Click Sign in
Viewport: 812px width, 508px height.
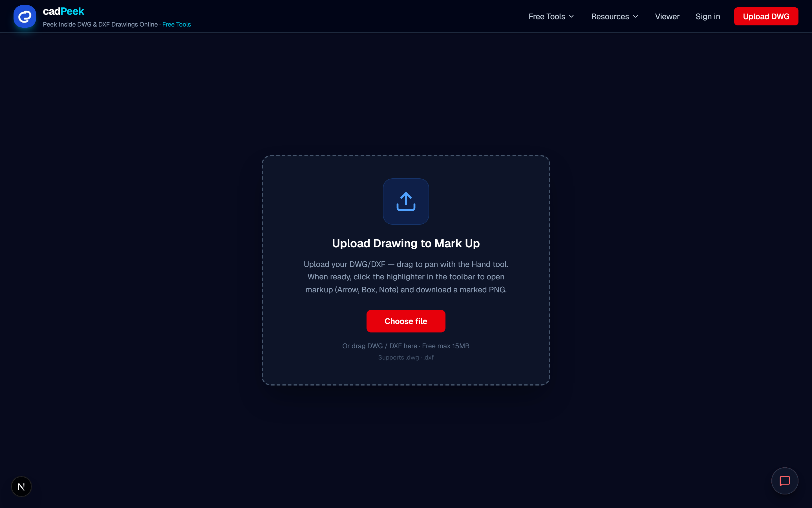click(x=708, y=16)
